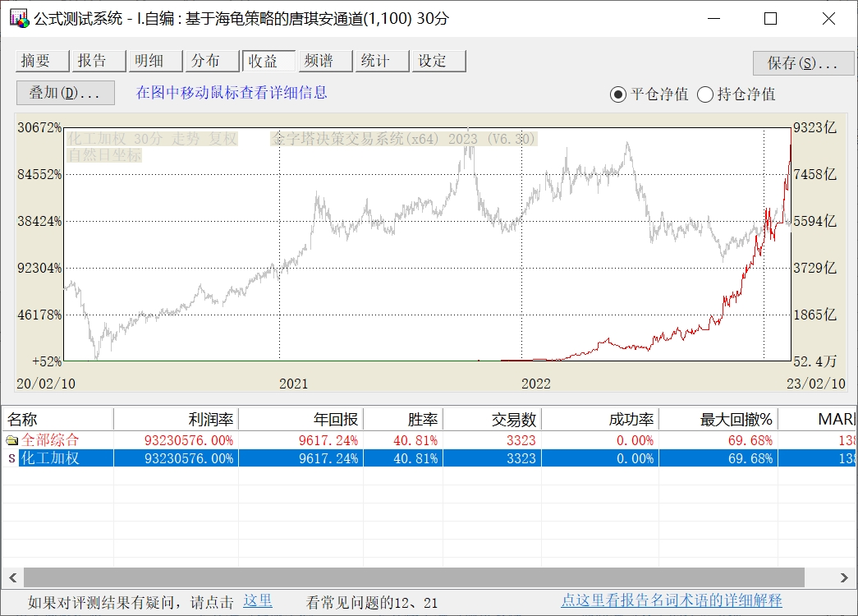
Task: Open the 设定 tab
Action: [438, 61]
